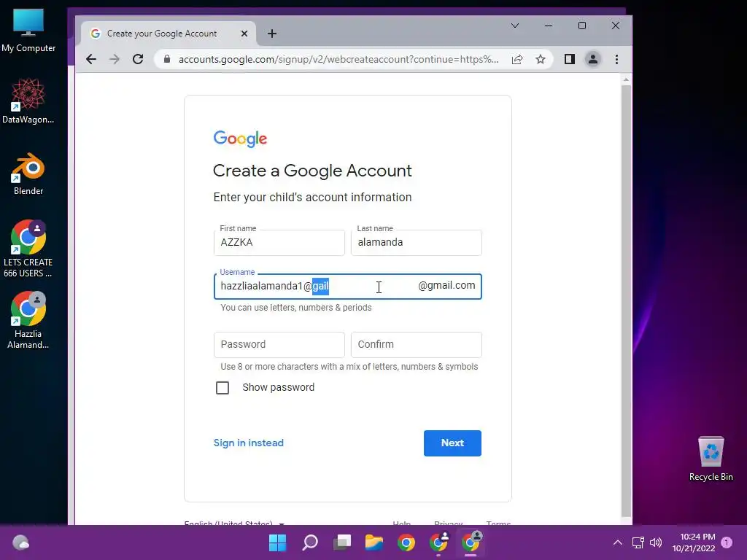Viewport: 747px width, 560px height.
Task: Select the Recycle Bin icon
Action: (711, 459)
